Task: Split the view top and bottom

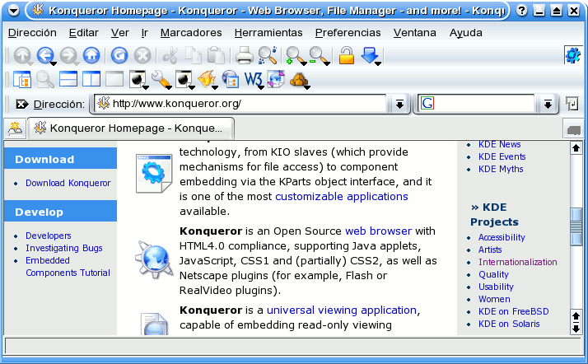Action: click(68, 80)
